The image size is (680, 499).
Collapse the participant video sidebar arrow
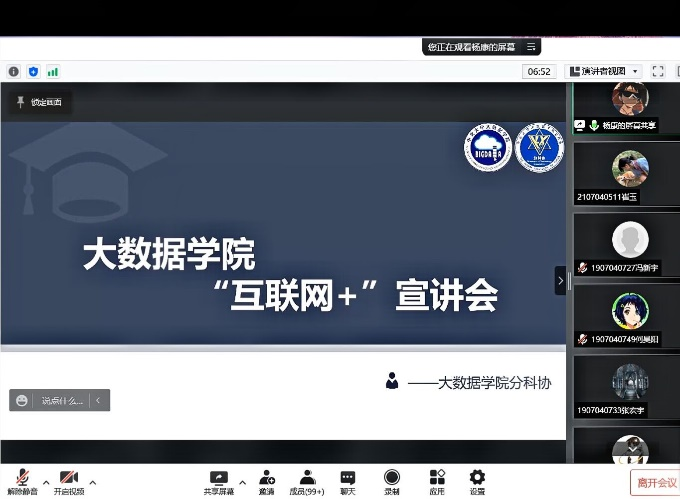pyautogui.click(x=560, y=281)
